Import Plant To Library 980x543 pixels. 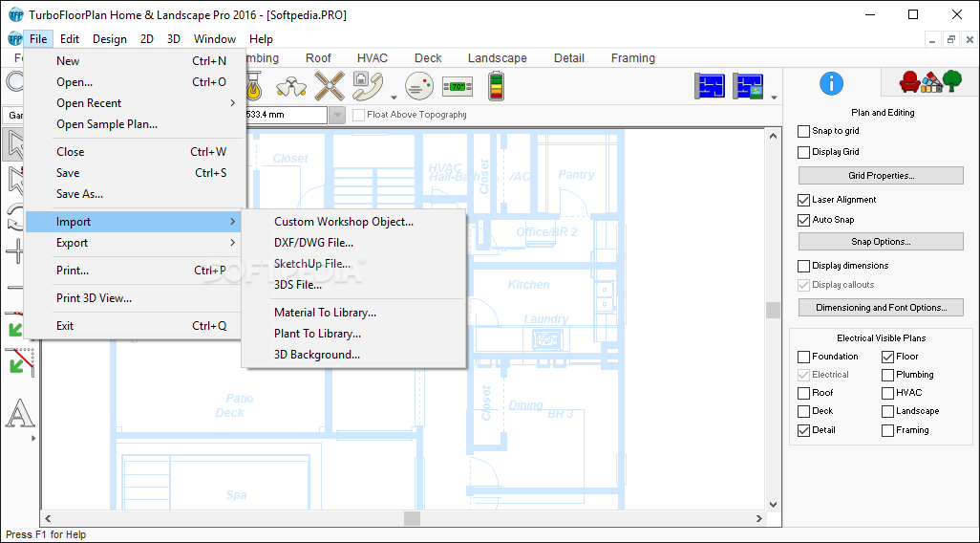coord(353,334)
